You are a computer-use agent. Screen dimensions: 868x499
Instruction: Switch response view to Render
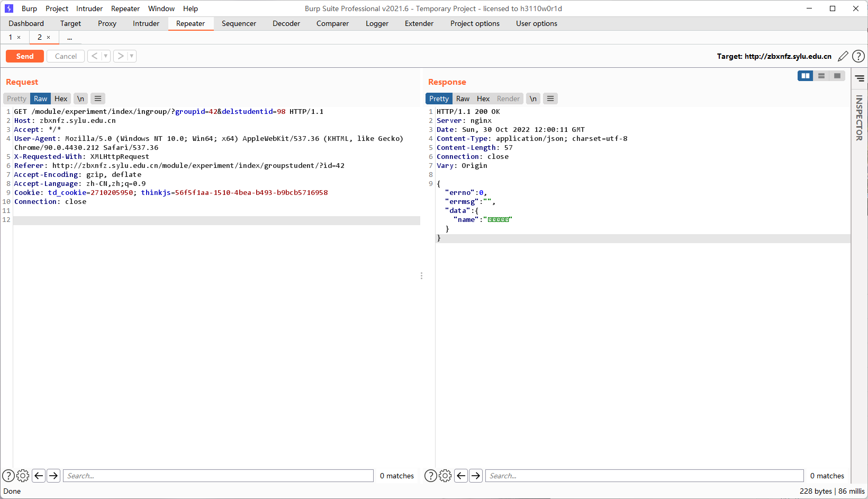pos(508,99)
